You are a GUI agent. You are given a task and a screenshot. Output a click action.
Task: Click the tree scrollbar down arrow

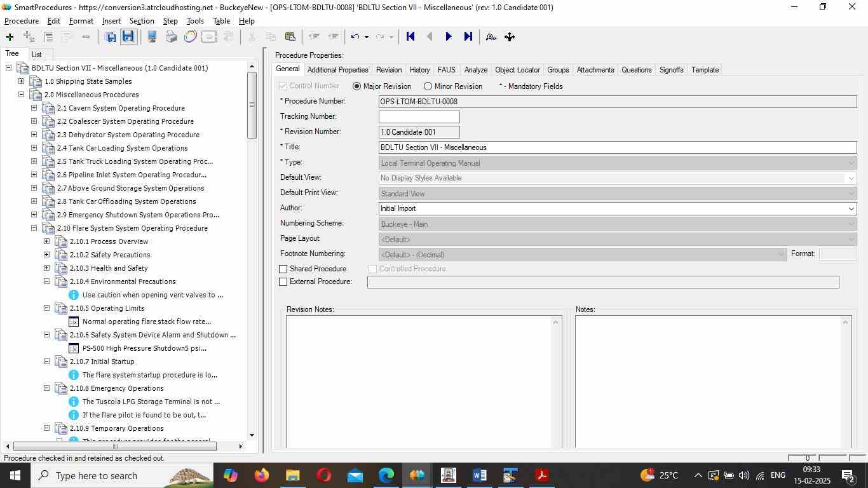[252, 435]
